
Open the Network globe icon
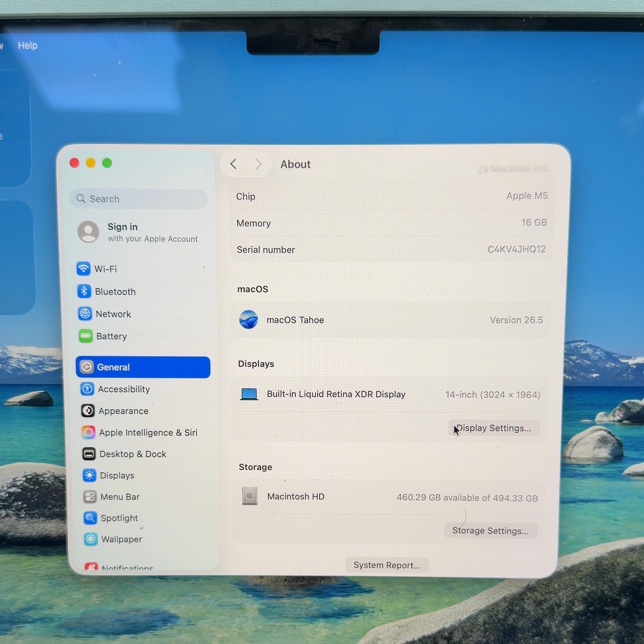[85, 313]
